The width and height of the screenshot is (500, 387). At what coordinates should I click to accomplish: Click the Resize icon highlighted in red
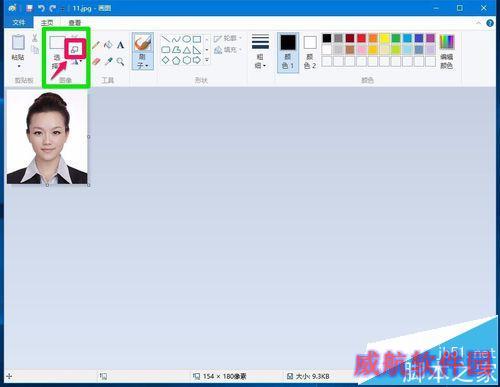coord(75,49)
